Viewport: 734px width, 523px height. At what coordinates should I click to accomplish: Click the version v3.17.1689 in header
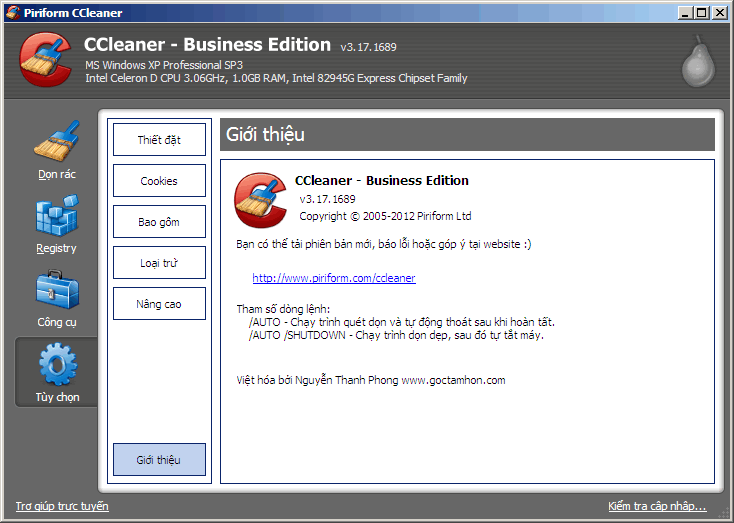point(368,47)
